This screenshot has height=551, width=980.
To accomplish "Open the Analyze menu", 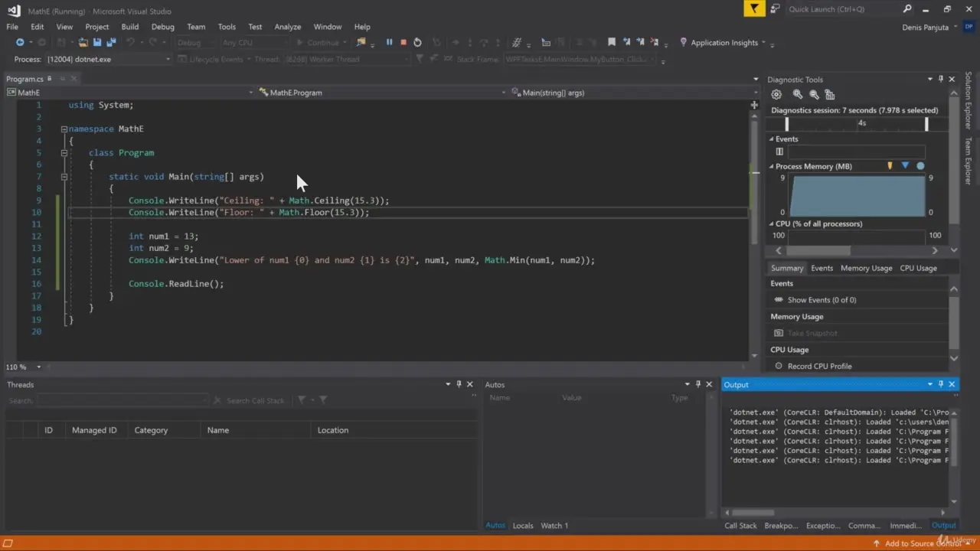I will (288, 27).
